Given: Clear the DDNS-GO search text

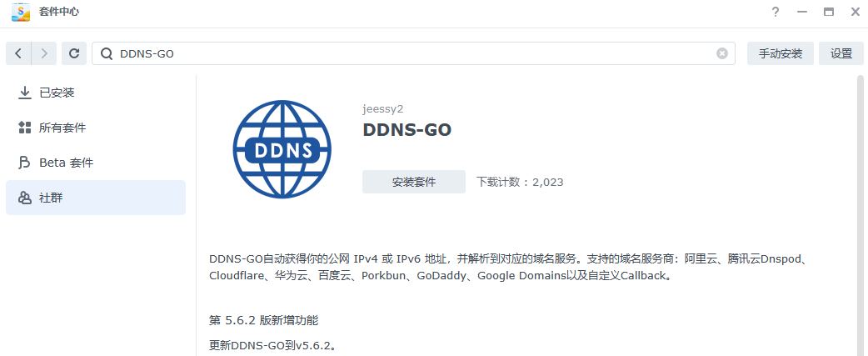Looking at the screenshot, I should click(722, 53).
